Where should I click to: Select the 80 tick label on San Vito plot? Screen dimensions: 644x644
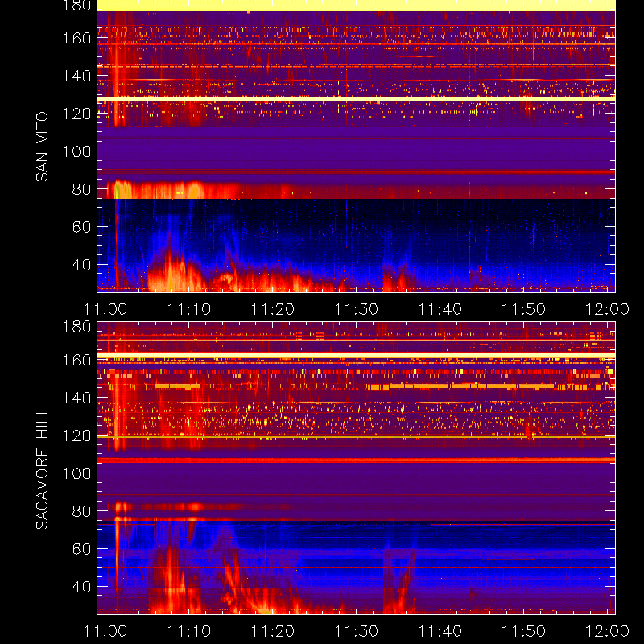click(x=81, y=189)
